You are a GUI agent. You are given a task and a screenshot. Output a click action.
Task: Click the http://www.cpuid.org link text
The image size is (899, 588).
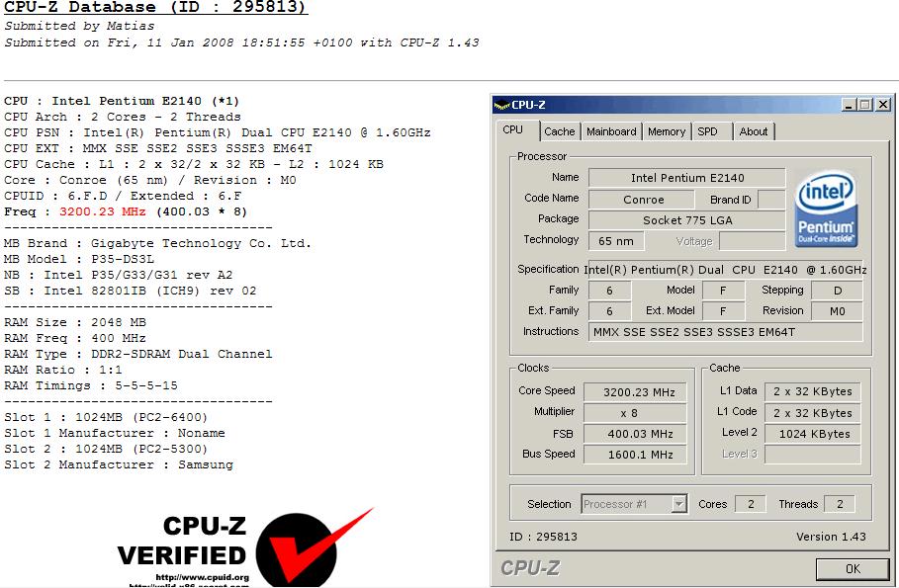[203, 577]
